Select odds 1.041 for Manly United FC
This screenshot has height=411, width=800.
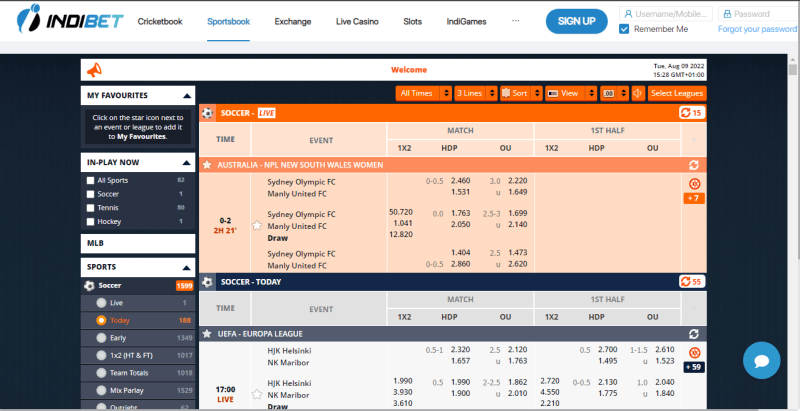click(x=403, y=223)
